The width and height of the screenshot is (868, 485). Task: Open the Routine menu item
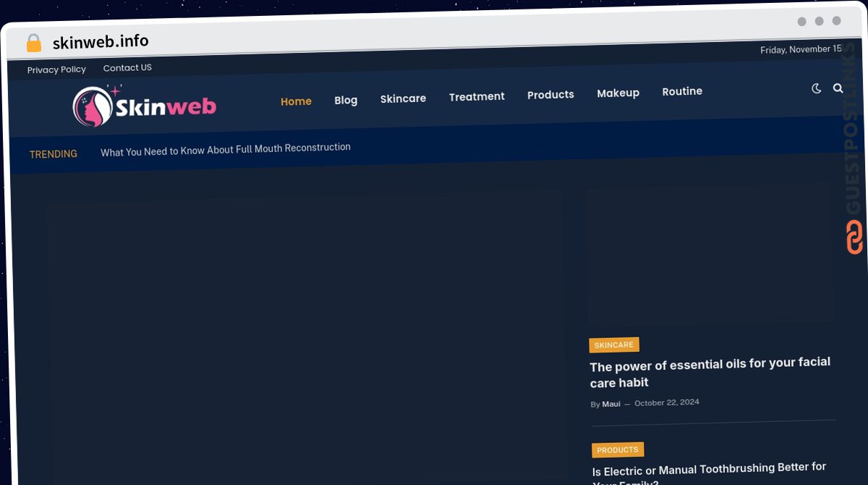coord(682,91)
